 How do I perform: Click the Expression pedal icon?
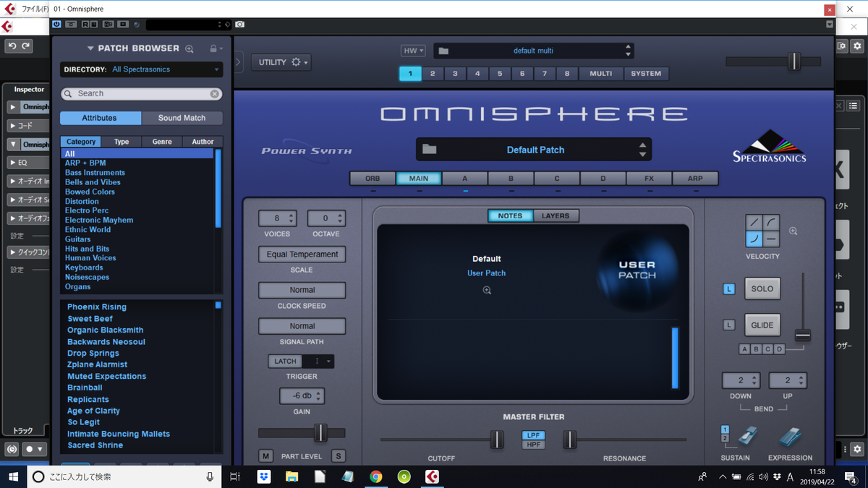[x=790, y=437]
